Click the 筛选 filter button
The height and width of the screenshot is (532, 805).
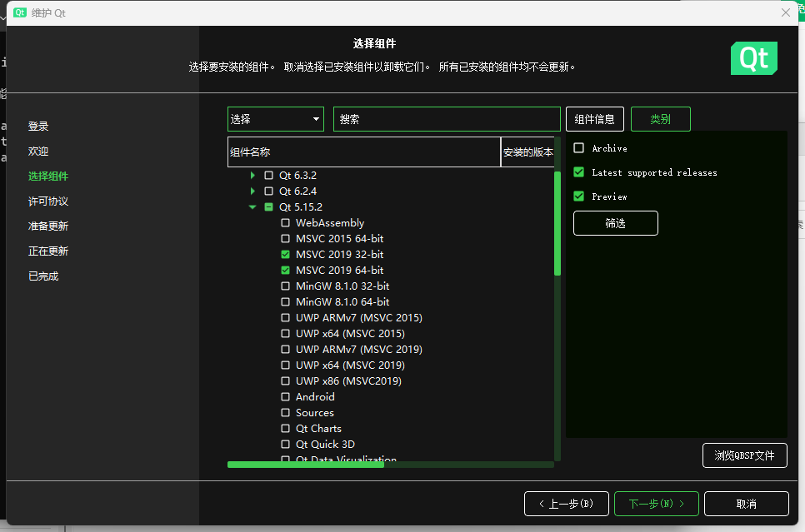pyautogui.click(x=615, y=222)
